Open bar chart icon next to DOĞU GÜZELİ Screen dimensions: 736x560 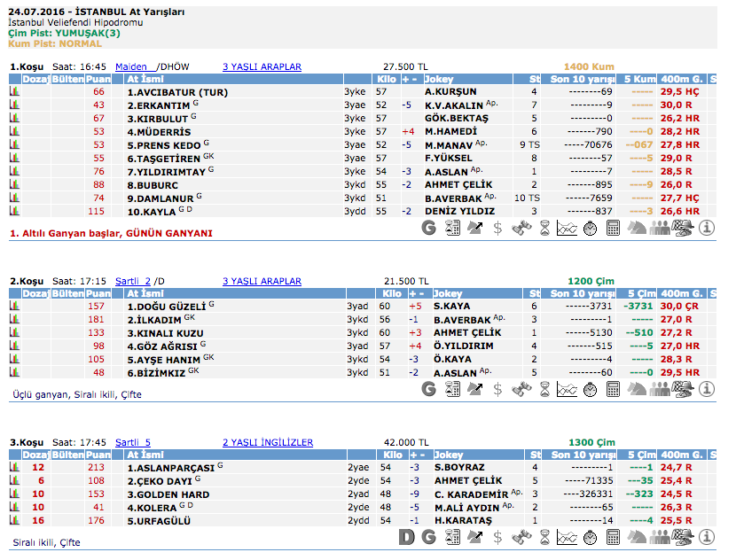pyautogui.click(x=14, y=306)
